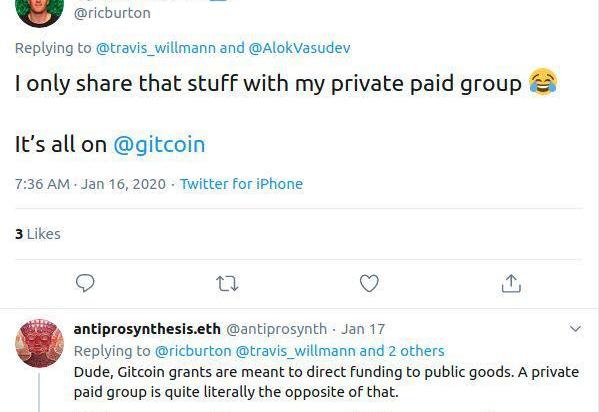Click the @ricburton handle under the name
This screenshot has width=599, height=412.
[112, 13]
